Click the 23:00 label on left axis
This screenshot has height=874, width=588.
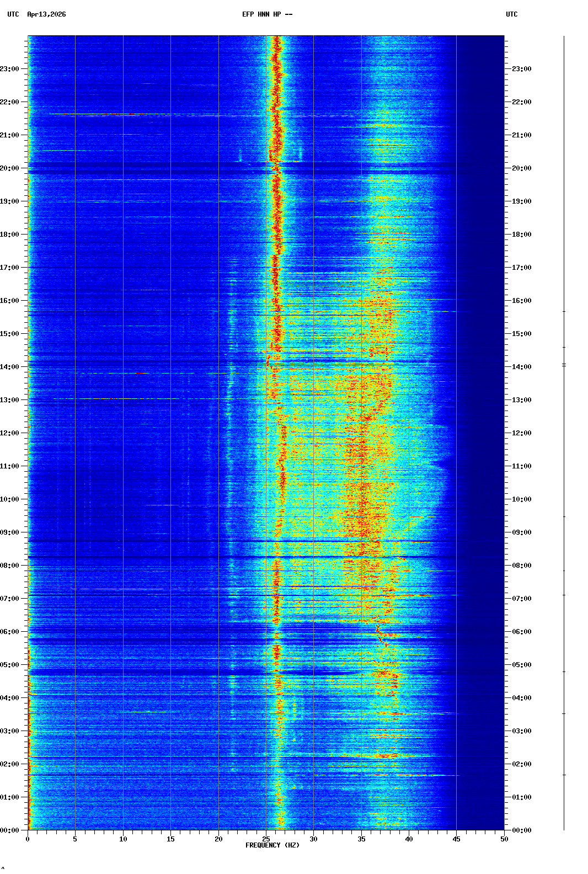(10, 69)
